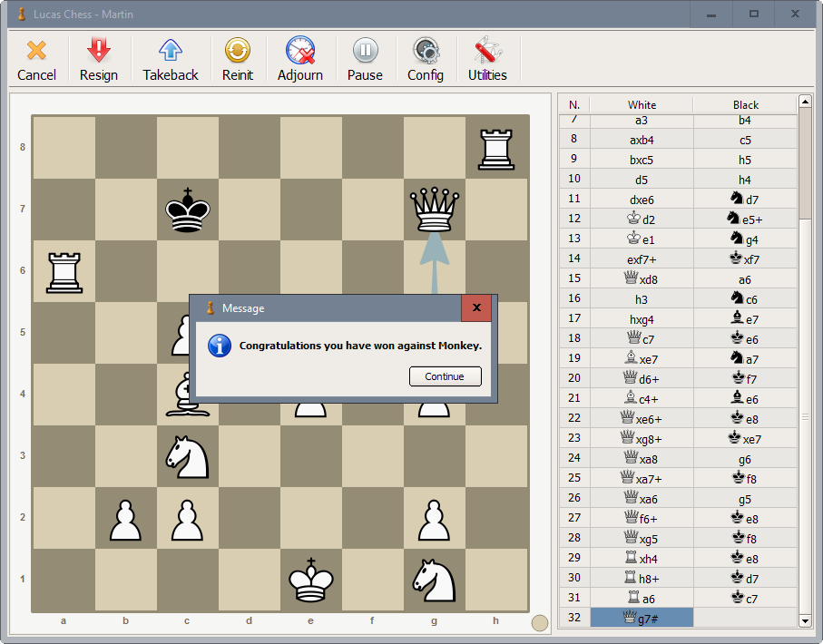Select move 31 black Kc7 cell
This screenshot has height=644, width=823.
745,599
